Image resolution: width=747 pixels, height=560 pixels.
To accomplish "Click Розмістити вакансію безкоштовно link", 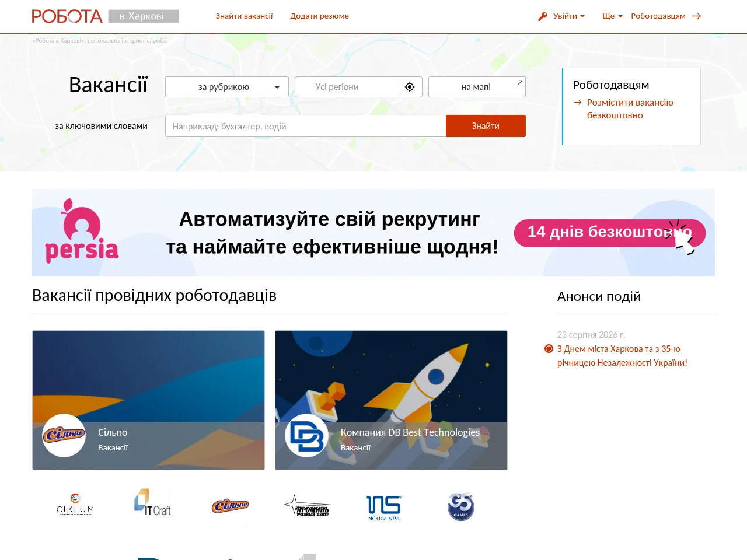I will pos(630,109).
